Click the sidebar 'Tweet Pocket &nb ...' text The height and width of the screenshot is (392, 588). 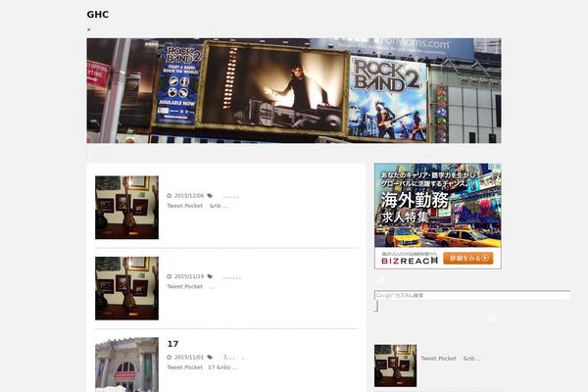451,359
